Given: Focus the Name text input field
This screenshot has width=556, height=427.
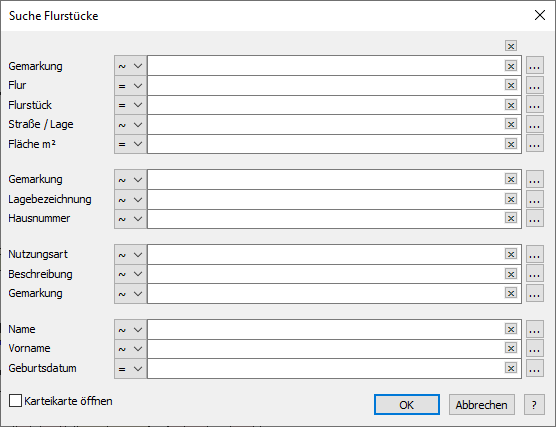Looking at the screenshot, I should pos(326,329).
